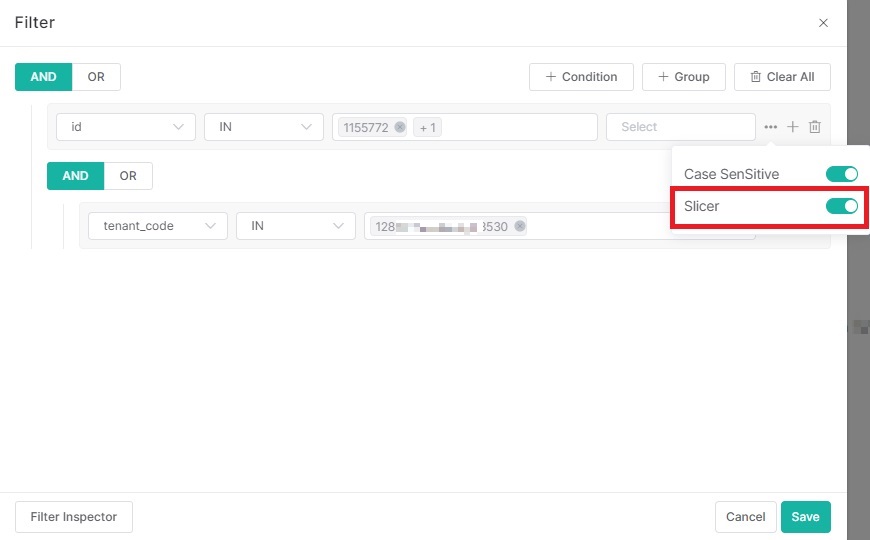The height and width of the screenshot is (540, 870).
Task: Select top-level OR logic option
Action: [96, 77]
